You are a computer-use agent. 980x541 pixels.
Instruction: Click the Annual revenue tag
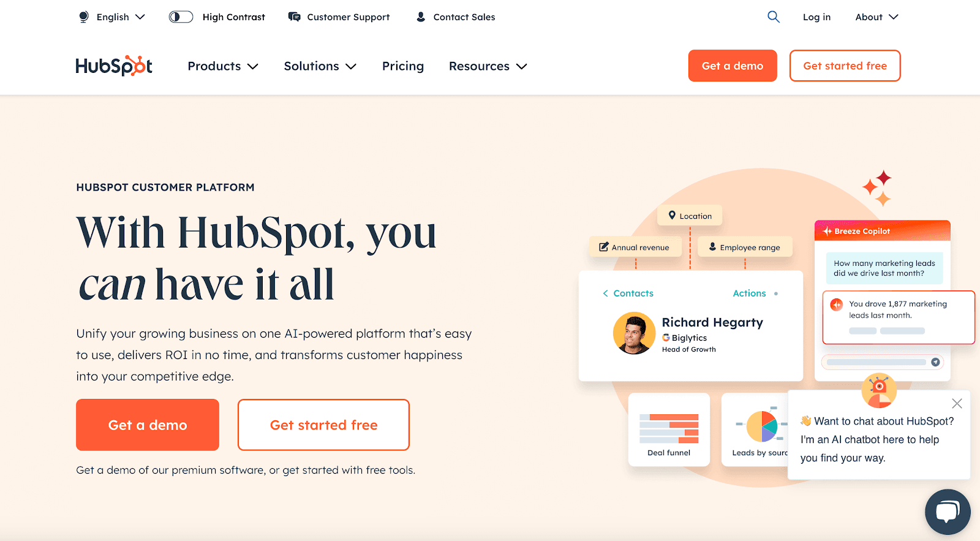click(x=635, y=247)
